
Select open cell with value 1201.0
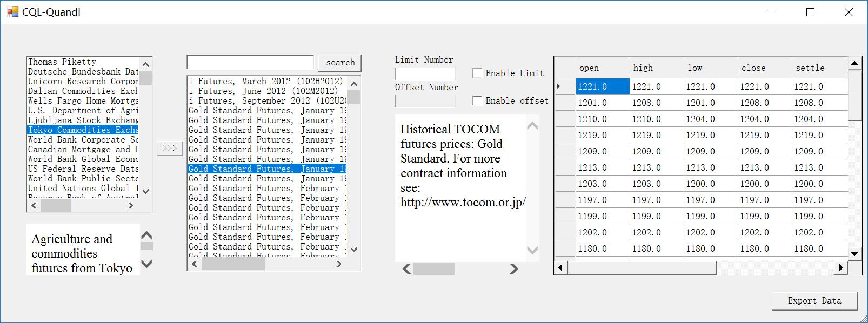[x=603, y=103]
